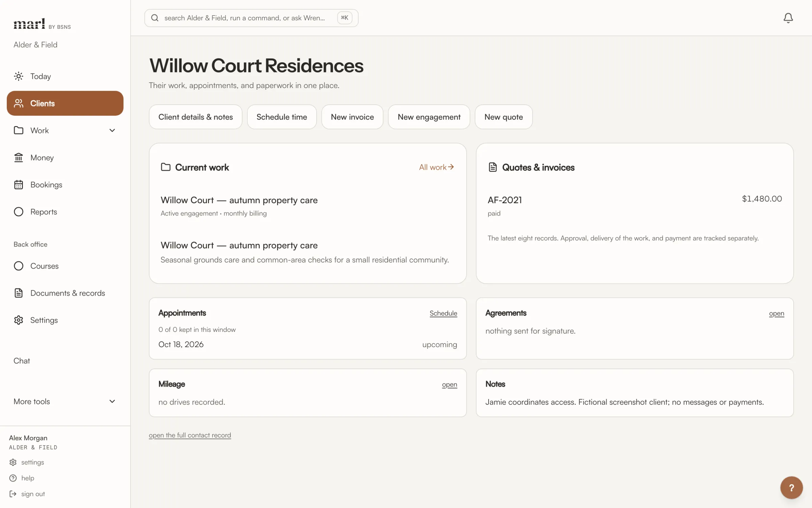Click the Documents & records file icon

19,293
